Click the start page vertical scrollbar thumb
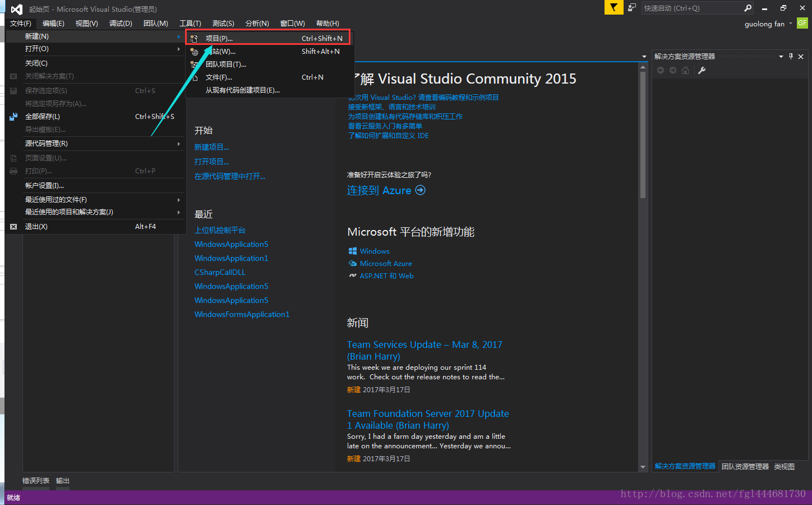The image size is (812, 505). pos(643,135)
